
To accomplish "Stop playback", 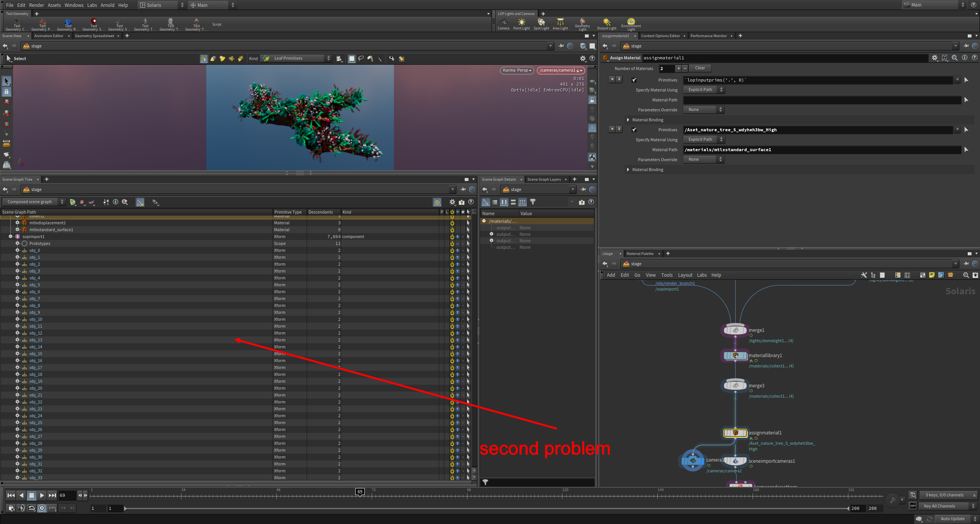I will [x=31, y=495].
